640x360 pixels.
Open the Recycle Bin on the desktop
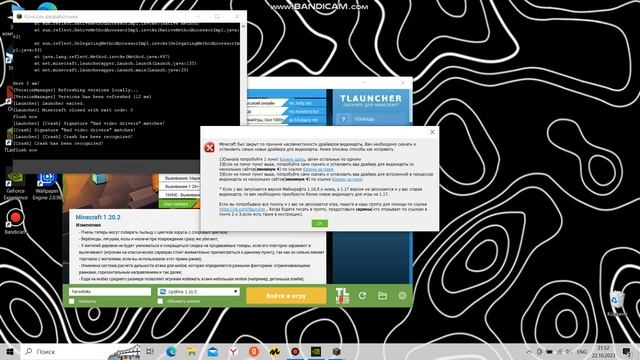point(617,303)
